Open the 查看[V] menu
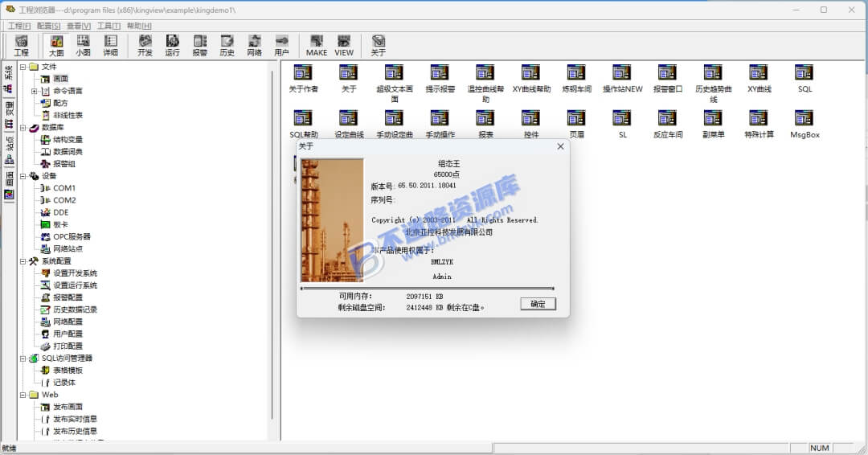 [x=79, y=26]
